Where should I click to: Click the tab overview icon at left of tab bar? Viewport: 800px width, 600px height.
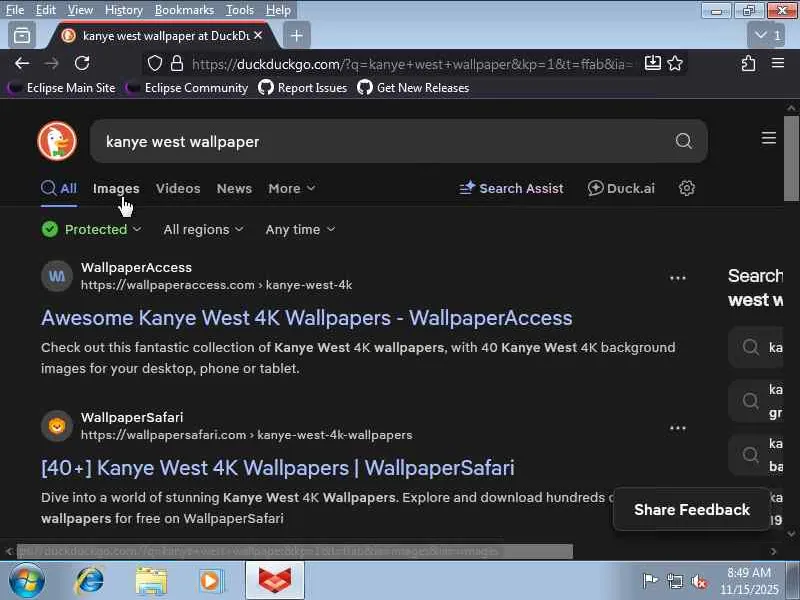tap(22, 36)
